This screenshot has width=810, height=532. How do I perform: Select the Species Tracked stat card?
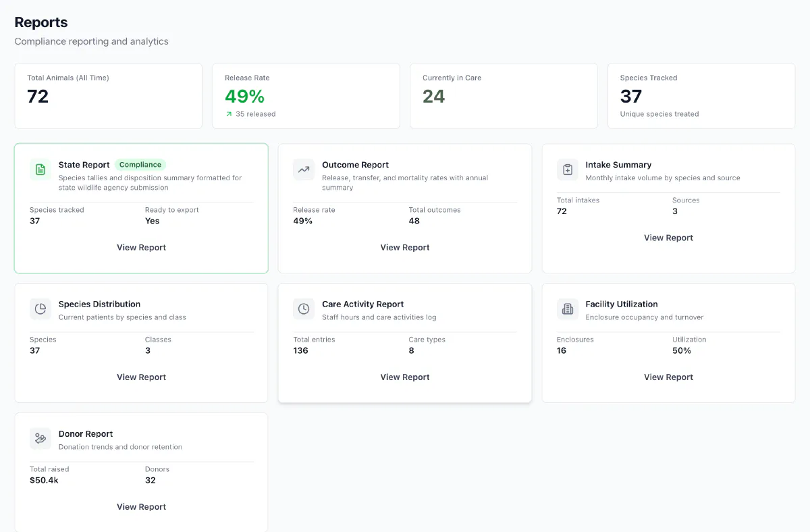[701, 96]
